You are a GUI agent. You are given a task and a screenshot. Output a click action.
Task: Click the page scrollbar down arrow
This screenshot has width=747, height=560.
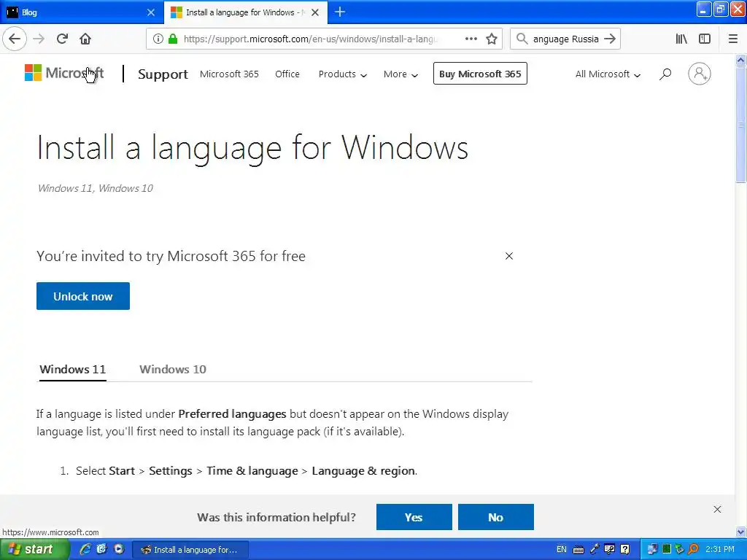pyautogui.click(x=741, y=532)
